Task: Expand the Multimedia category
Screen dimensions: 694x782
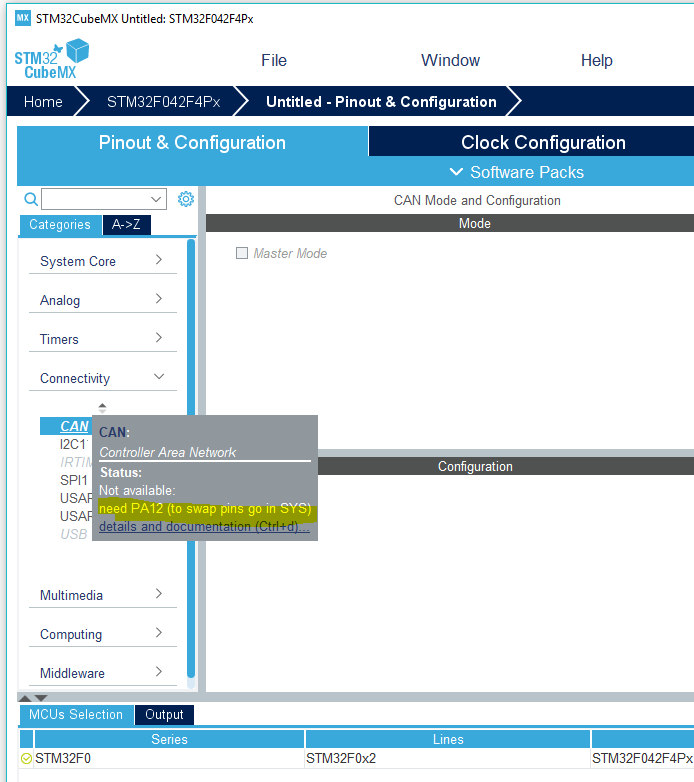Action: pyautogui.click(x=103, y=594)
